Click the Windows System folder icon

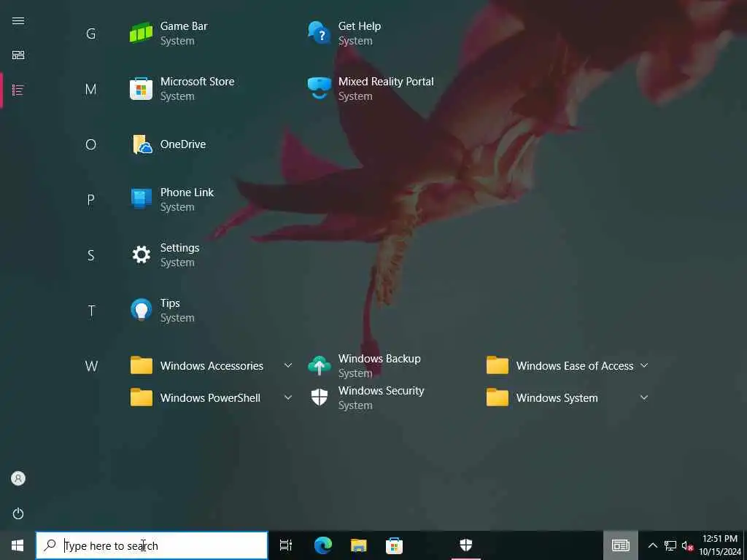coord(498,397)
